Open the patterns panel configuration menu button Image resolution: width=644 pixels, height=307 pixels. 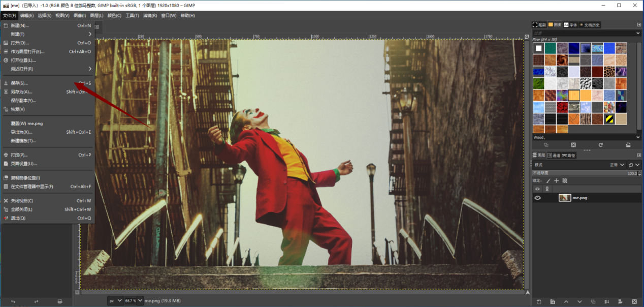coord(639,24)
